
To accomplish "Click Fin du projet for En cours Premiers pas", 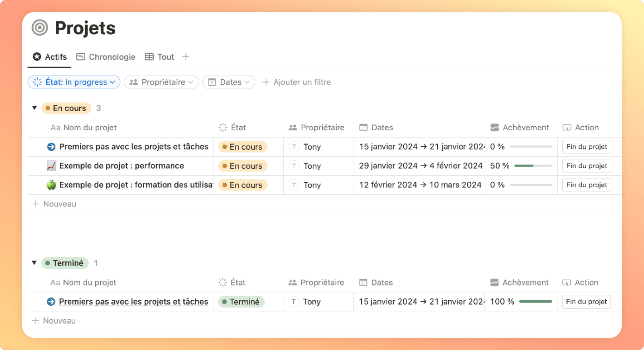I will click(x=587, y=147).
